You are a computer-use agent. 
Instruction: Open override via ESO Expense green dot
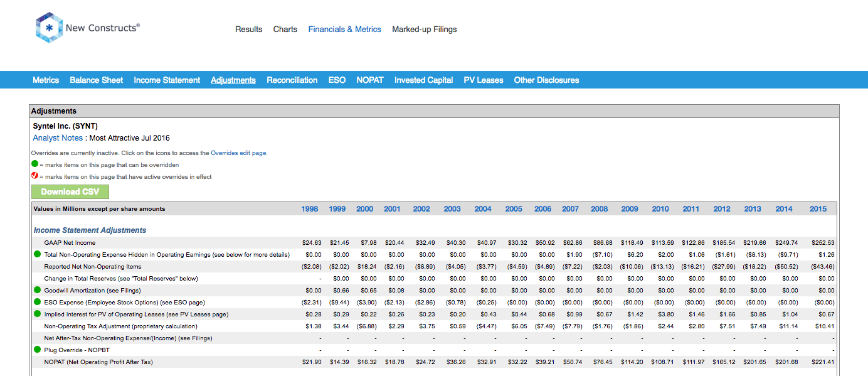coord(37,302)
